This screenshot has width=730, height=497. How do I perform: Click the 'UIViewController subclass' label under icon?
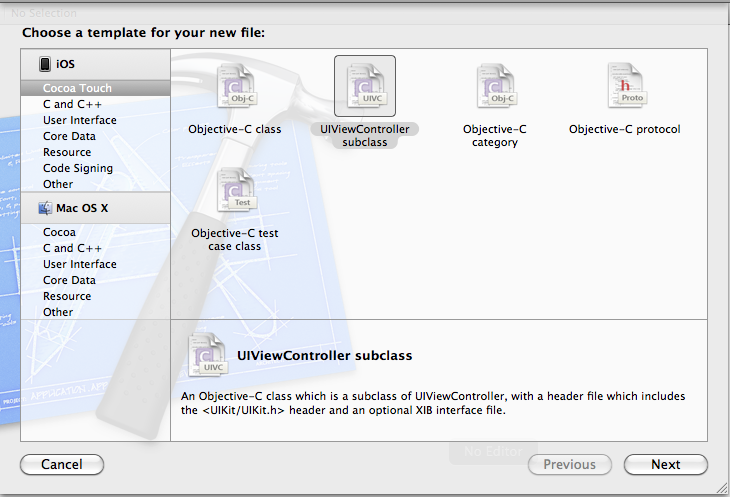point(365,135)
